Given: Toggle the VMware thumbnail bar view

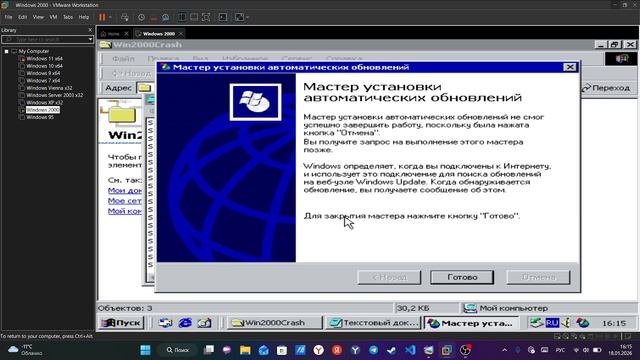Looking at the screenshot, I should tap(194, 17).
